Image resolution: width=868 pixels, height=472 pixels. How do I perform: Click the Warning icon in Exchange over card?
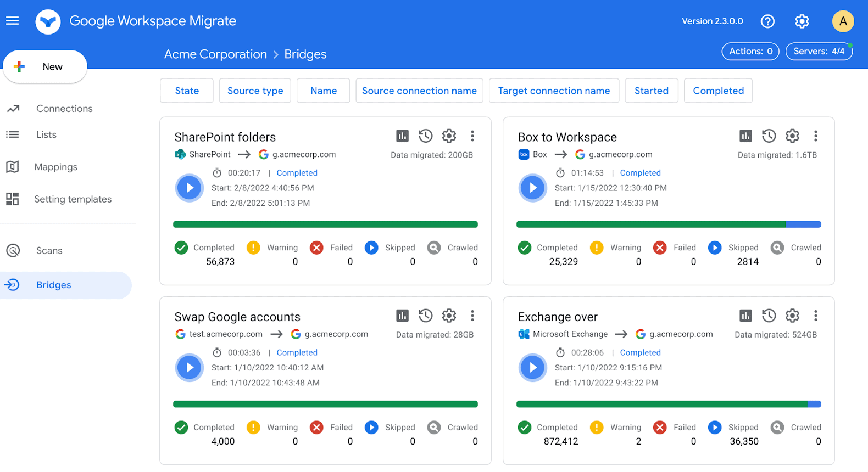[597, 428]
